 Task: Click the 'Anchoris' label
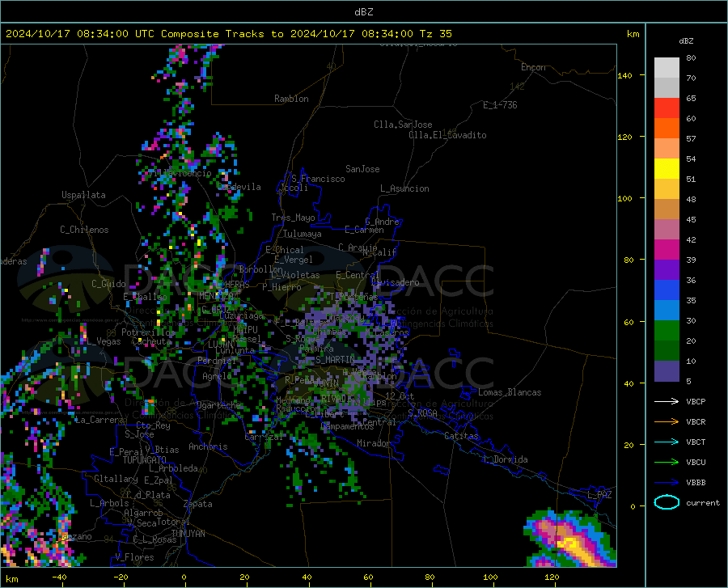tap(208, 446)
